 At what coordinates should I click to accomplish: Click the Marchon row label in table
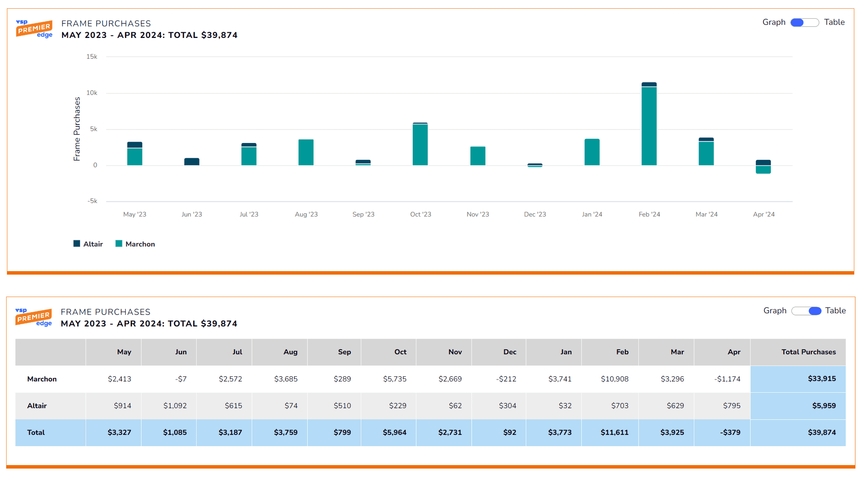click(42, 379)
